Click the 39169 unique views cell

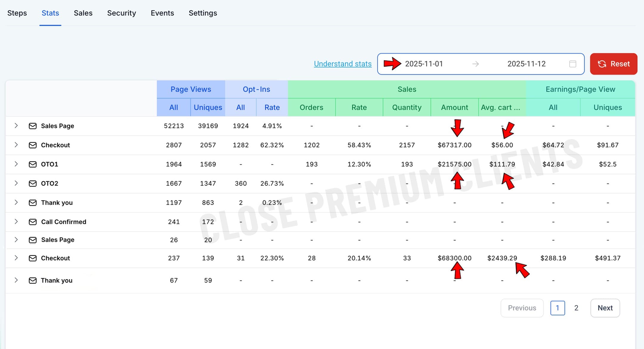coord(208,126)
